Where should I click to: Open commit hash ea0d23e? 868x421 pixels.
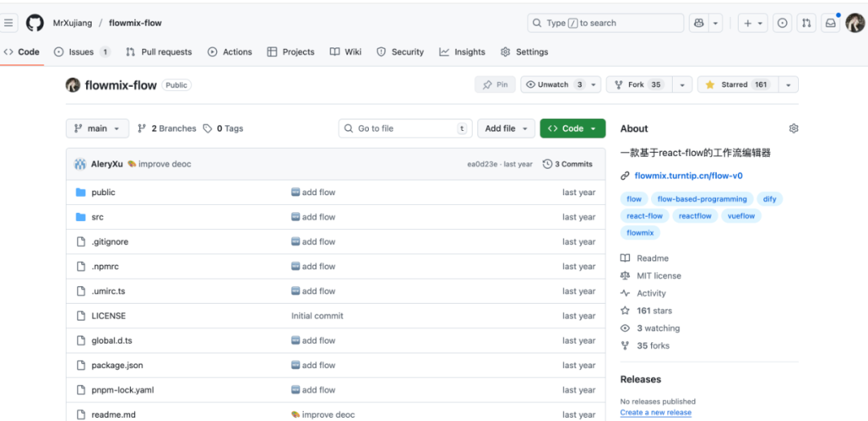pyautogui.click(x=482, y=165)
